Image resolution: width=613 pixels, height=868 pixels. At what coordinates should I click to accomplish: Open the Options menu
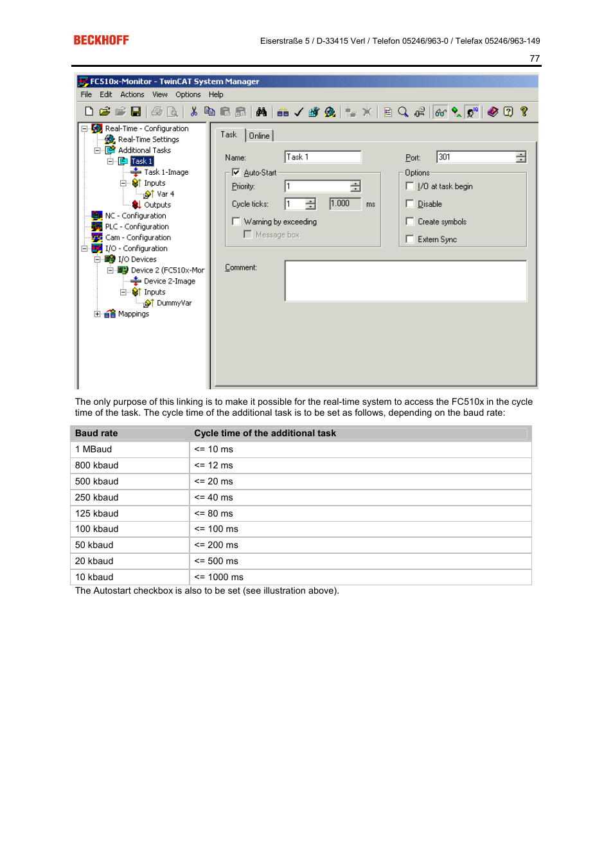[x=188, y=94]
